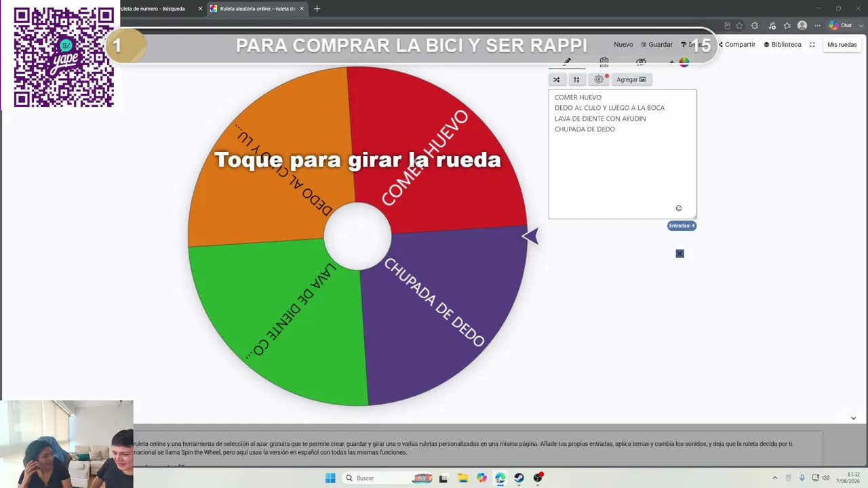Click the 'CHUPADA DE DEDO' entry line
The image size is (868, 488).
click(x=585, y=129)
